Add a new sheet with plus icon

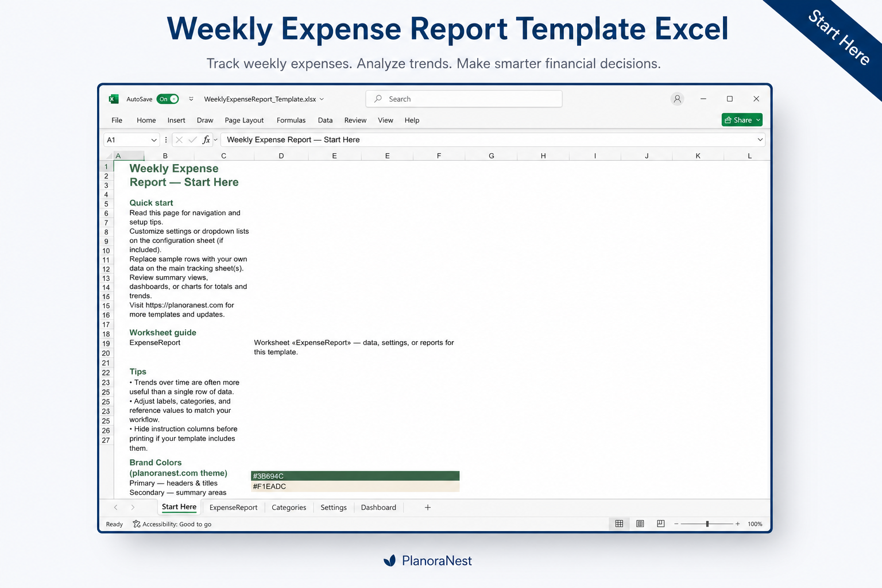pyautogui.click(x=428, y=507)
